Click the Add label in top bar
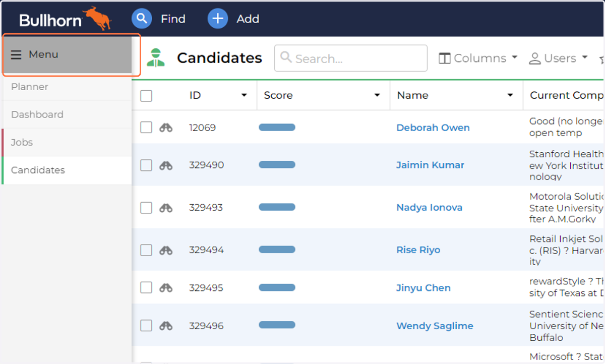 point(248,19)
